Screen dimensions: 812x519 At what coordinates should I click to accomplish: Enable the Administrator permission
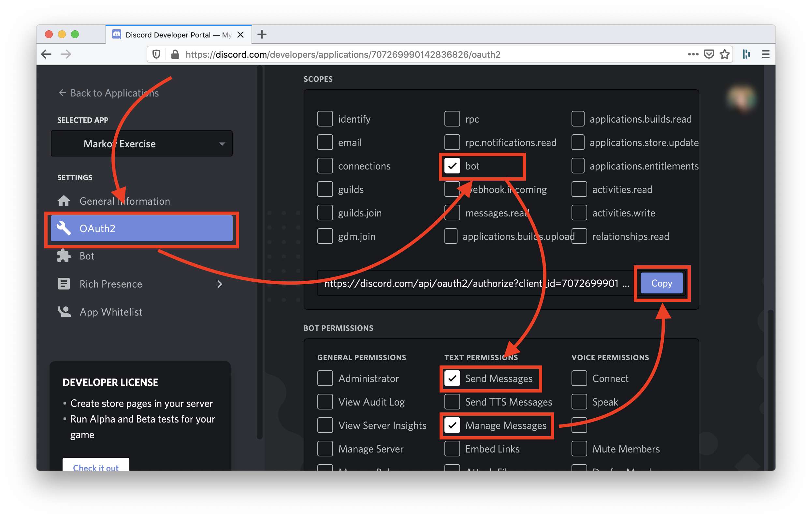[325, 378]
